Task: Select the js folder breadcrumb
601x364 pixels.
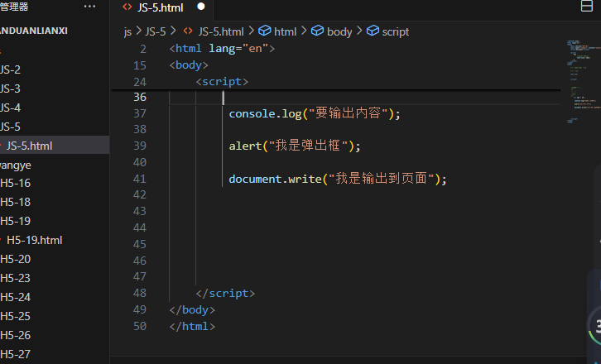Action: (127, 31)
